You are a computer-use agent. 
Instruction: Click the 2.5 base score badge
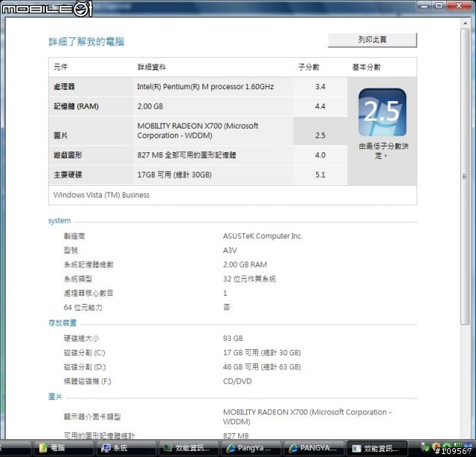[x=382, y=112]
